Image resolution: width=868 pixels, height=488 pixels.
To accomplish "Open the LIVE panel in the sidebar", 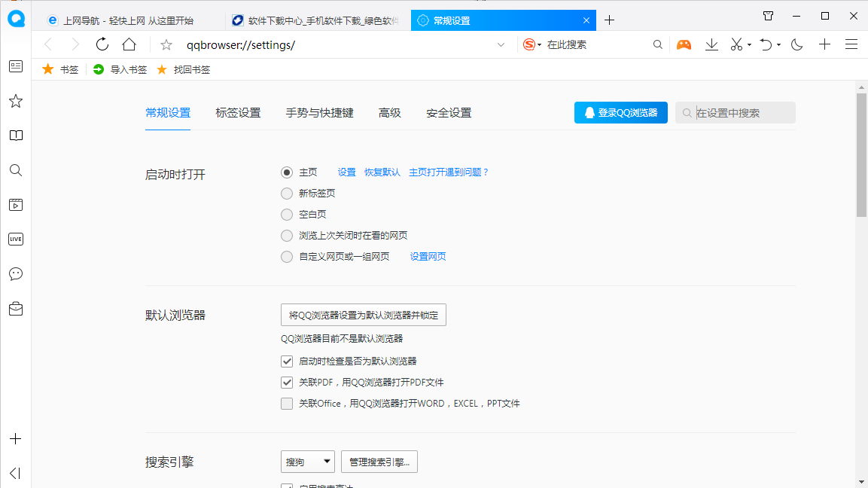I will pos(15,239).
